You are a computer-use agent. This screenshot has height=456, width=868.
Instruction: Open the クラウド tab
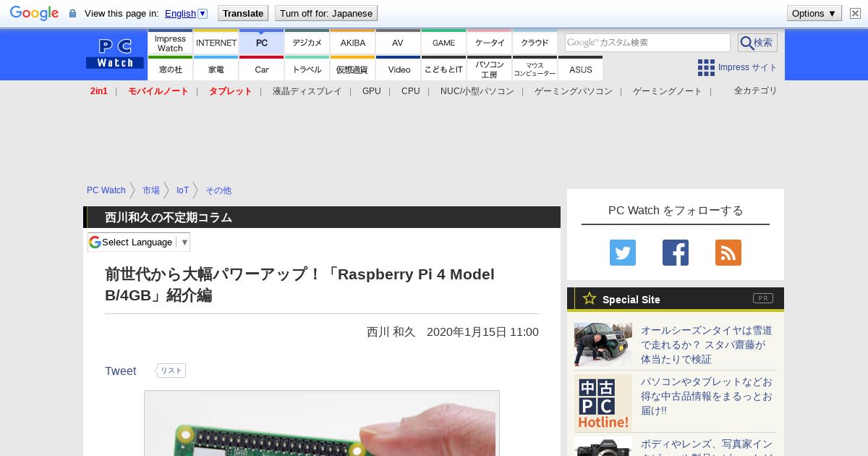coord(535,43)
